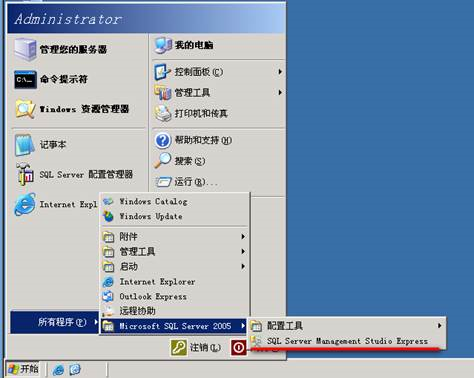Screen dimensions: 474x378
Task: Click the Control Panel icon
Action: (x=162, y=72)
